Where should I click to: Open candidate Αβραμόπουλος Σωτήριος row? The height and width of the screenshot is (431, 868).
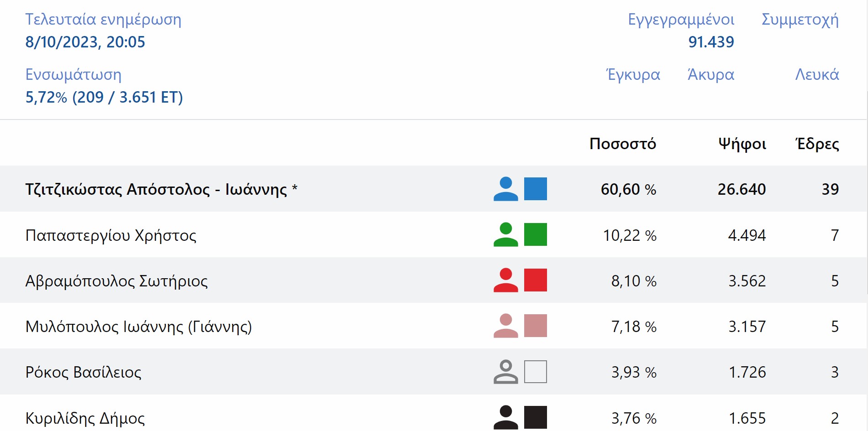116,281
